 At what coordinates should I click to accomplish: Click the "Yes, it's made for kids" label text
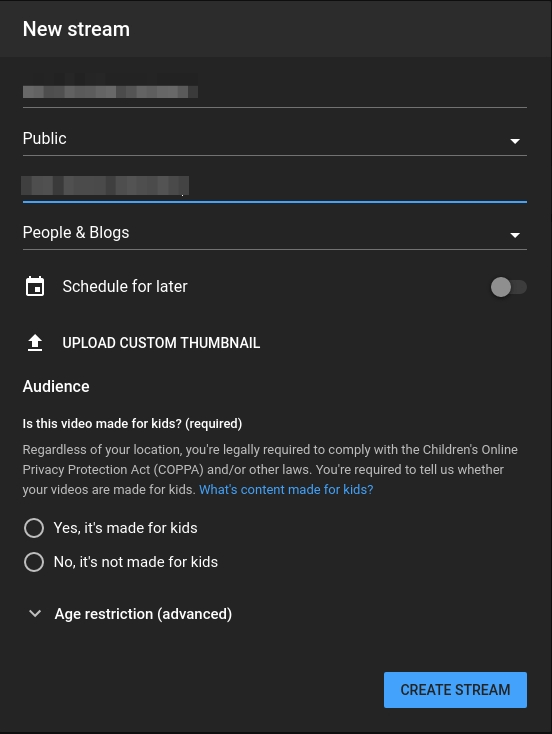click(x=125, y=528)
